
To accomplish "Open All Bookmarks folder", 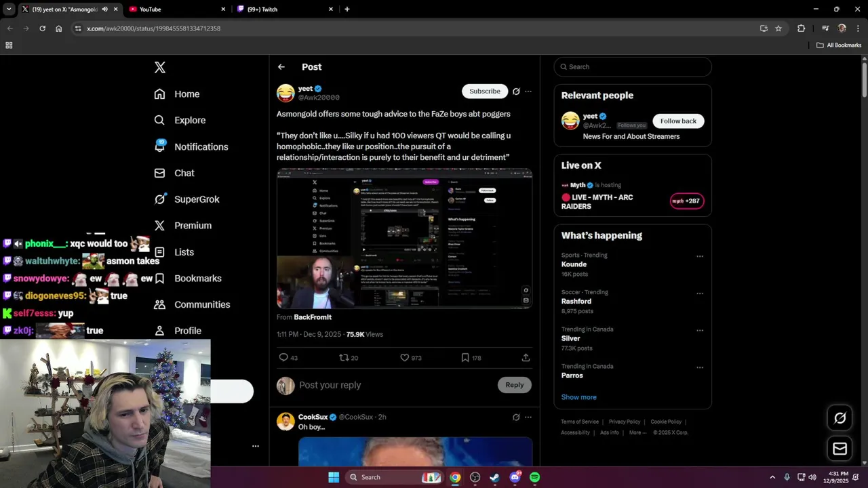I will (839, 45).
